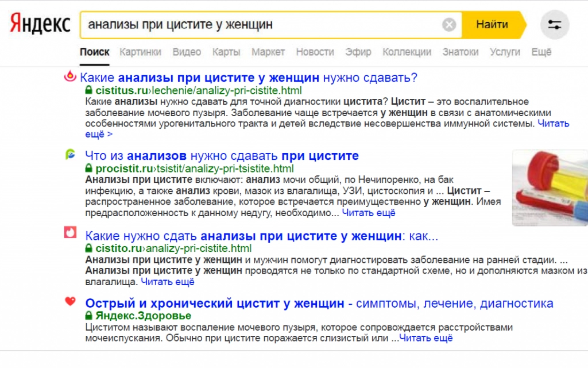Click the lock icon next to cistitus.ru

(89, 90)
